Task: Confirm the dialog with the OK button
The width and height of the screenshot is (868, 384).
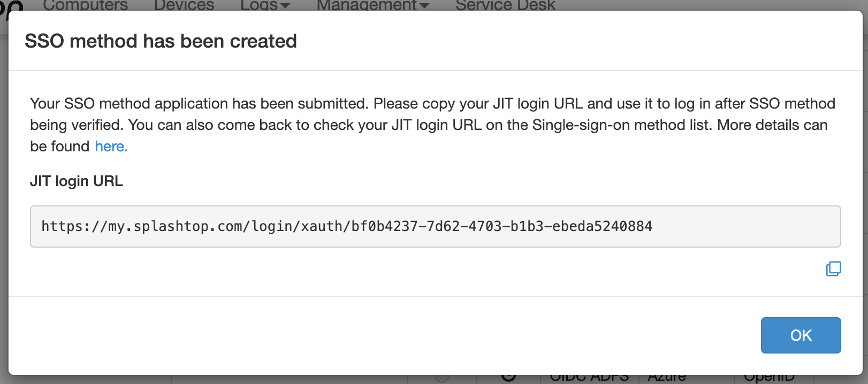Action: point(801,335)
